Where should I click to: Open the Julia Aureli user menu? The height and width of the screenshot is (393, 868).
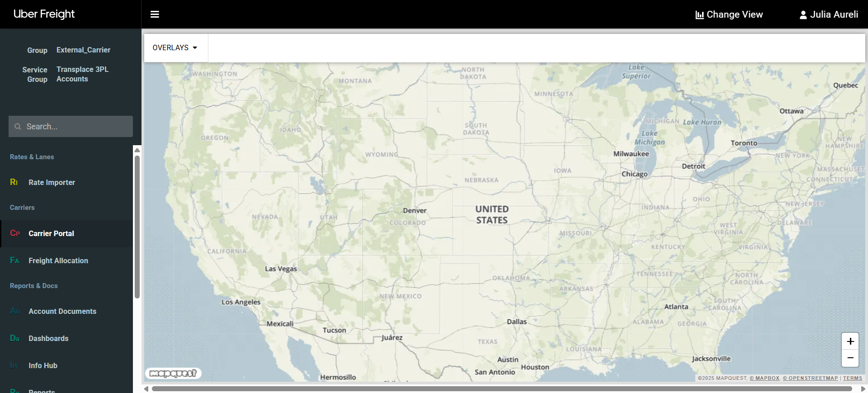(x=829, y=14)
